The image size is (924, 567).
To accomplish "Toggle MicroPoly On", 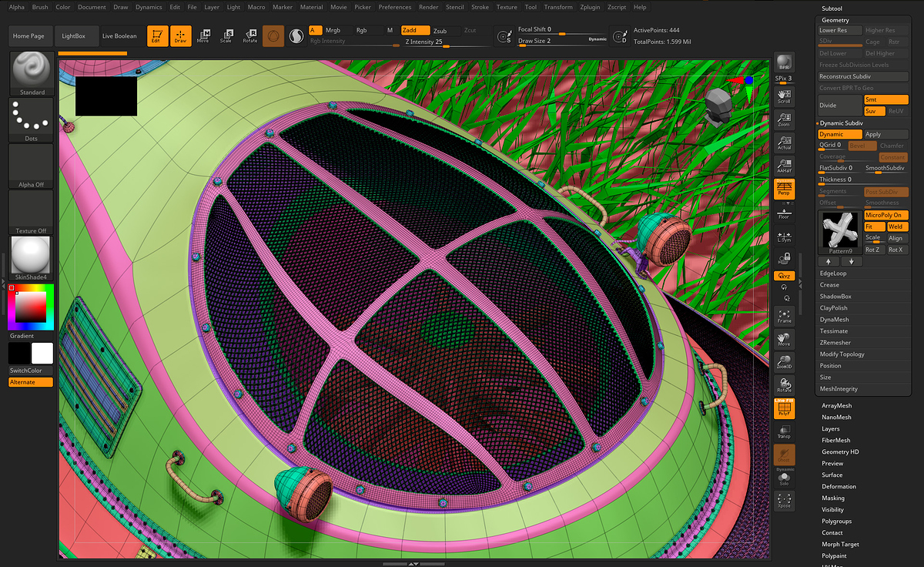I will click(885, 215).
